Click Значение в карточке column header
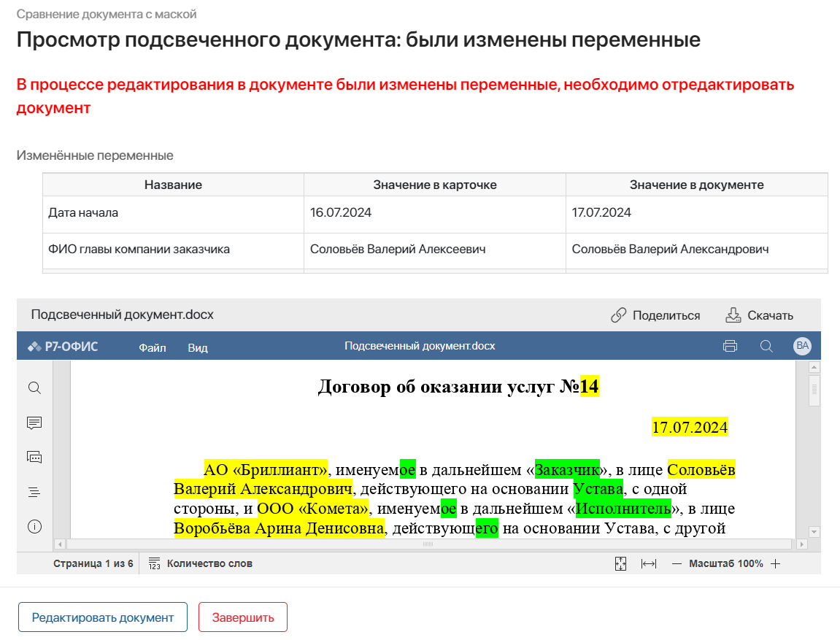This screenshot has width=840, height=640. tap(434, 185)
